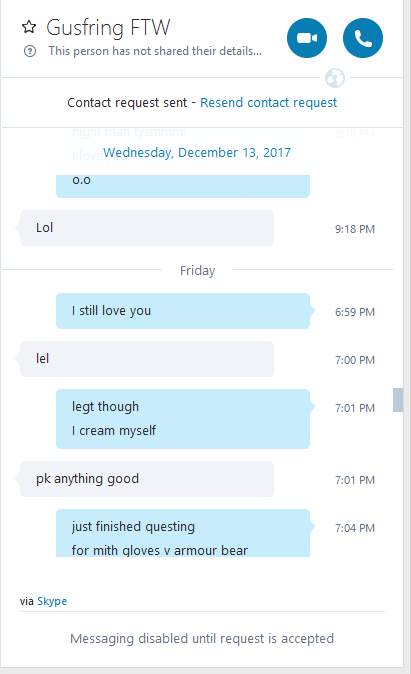
Task: Select the "I still love you" message bubble
Action: pyautogui.click(x=183, y=311)
